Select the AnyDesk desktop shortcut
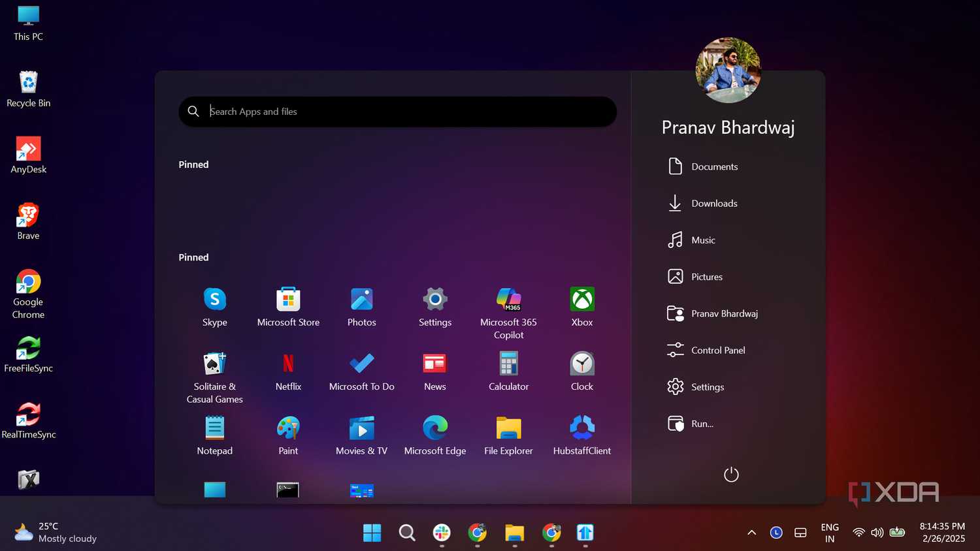This screenshot has height=551, width=980. click(28, 155)
